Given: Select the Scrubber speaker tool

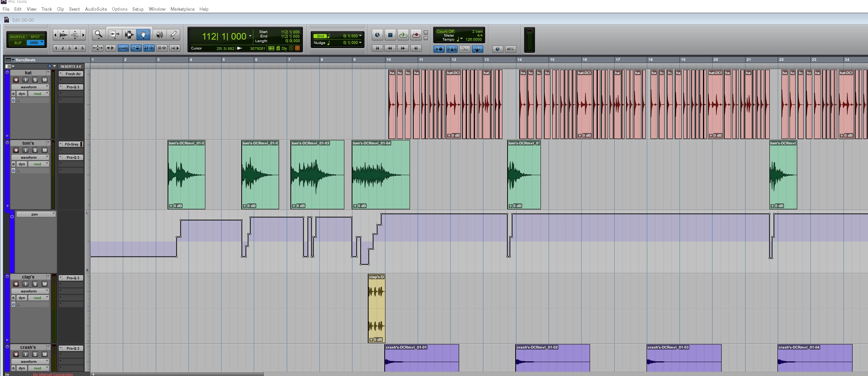Looking at the screenshot, I should 159,35.
